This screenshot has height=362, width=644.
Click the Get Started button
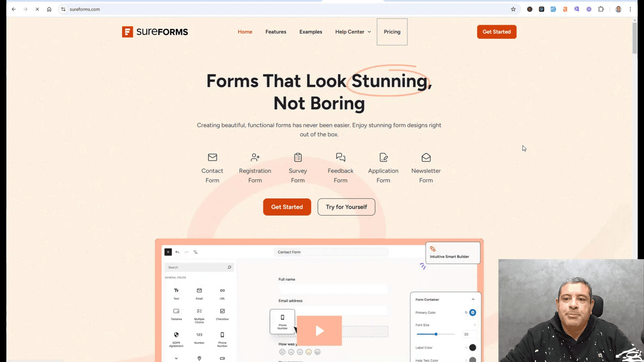pos(497,32)
